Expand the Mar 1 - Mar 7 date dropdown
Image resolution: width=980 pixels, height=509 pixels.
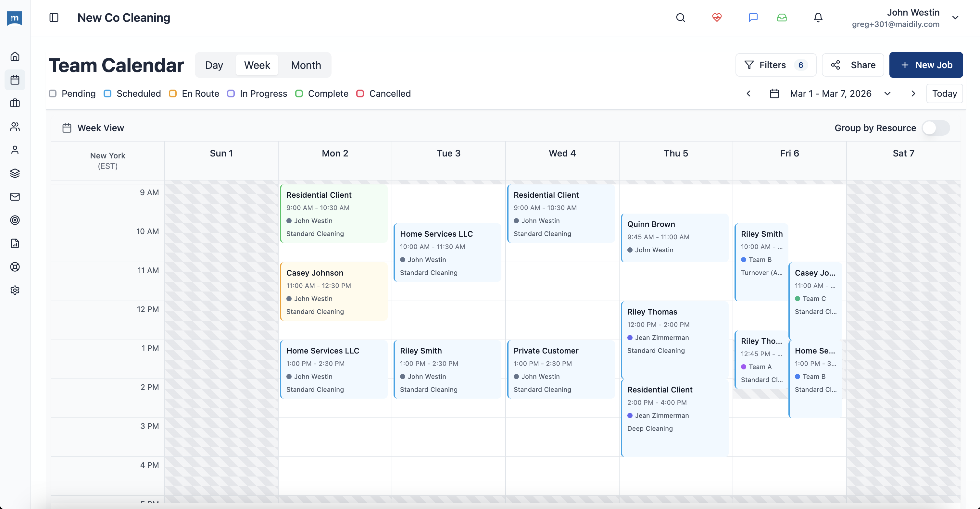pyautogui.click(x=887, y=93)
